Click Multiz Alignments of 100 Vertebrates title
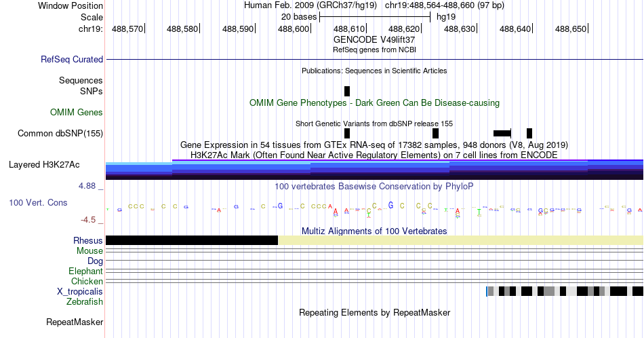The width and height of the screenshot is (644, 338). (x=374, y=231)
